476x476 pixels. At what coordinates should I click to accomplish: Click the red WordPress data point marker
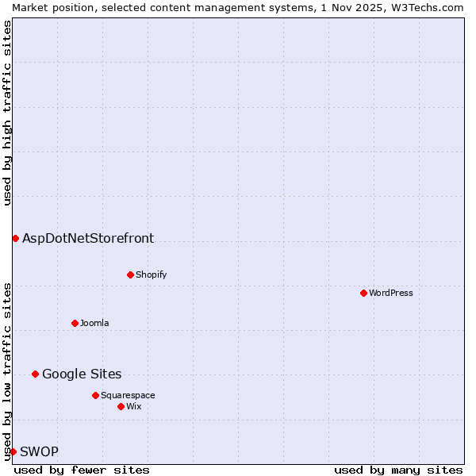point(363,293)
